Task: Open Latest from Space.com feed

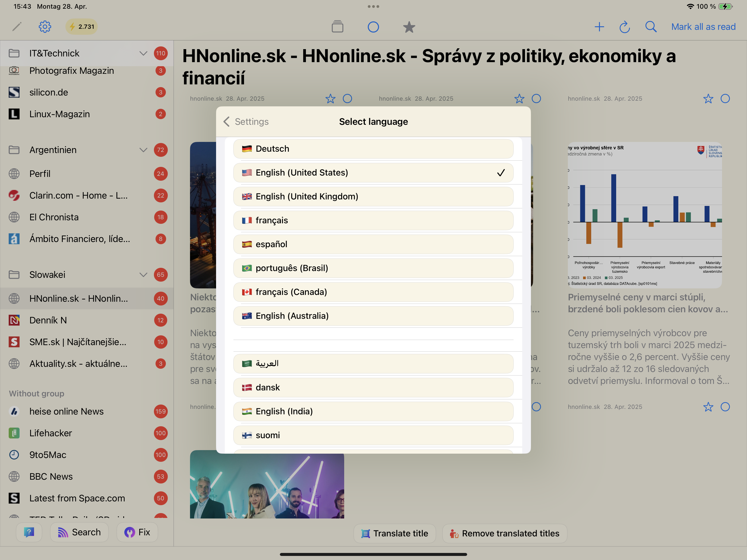Action: pyautogui.click(x=87, y=498)
